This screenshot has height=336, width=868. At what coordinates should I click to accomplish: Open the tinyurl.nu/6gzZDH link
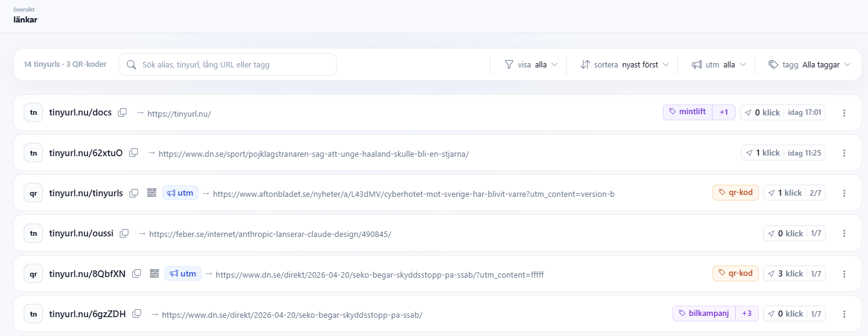point(87,314)
